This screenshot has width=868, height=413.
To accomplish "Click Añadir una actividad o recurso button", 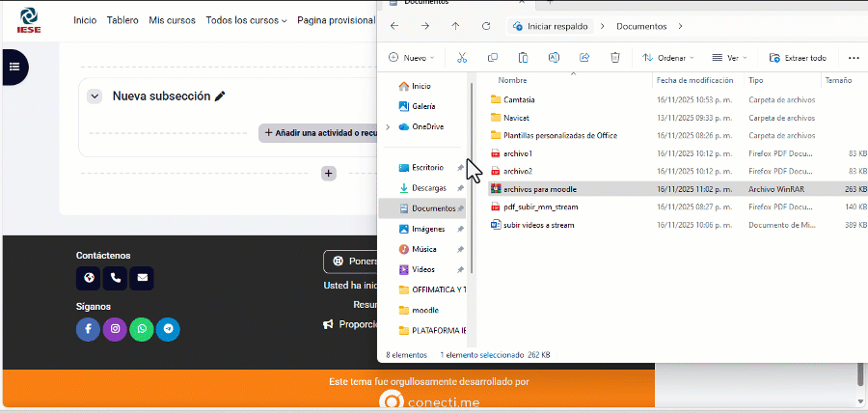I will coord(317,133).
